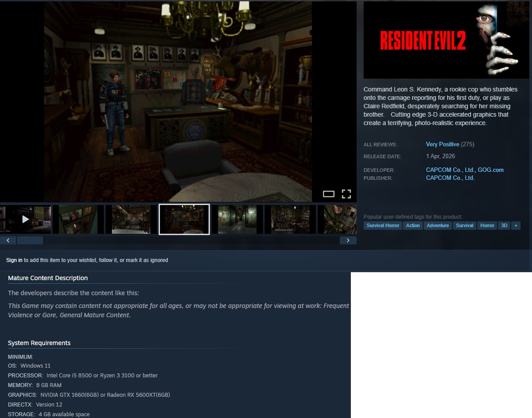Click the DirectX Version 12 line
The image size is (532, 418).
[x=35, y=405]
